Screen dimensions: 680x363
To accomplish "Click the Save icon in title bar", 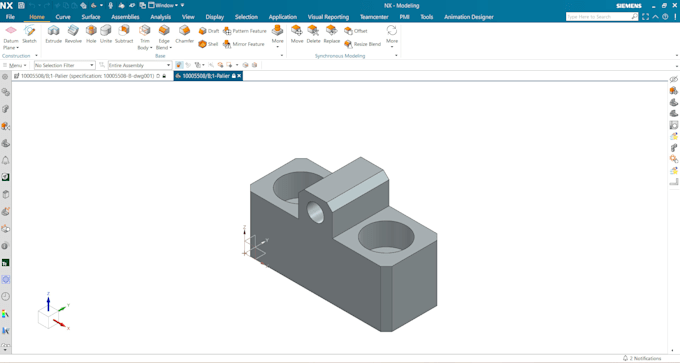I will (x=21, y=5).
